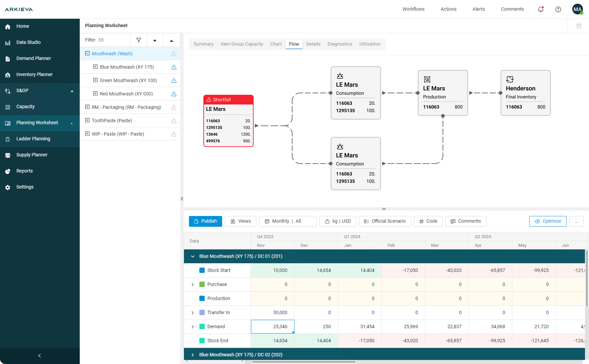Viewport: 589px width, 364px height.
Task: Open the help question mark icon
Action: click(x=558, y=9)
